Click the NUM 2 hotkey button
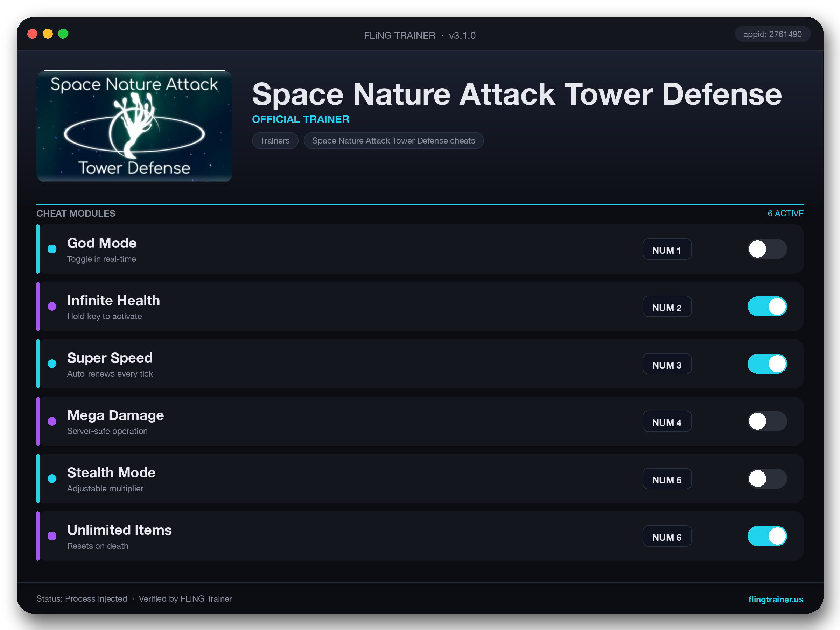840x630 pixels. (667, 307)
